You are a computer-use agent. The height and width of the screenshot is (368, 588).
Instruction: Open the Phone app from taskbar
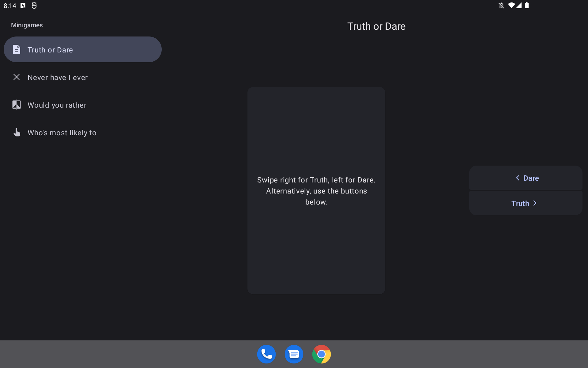pos(266,354)
